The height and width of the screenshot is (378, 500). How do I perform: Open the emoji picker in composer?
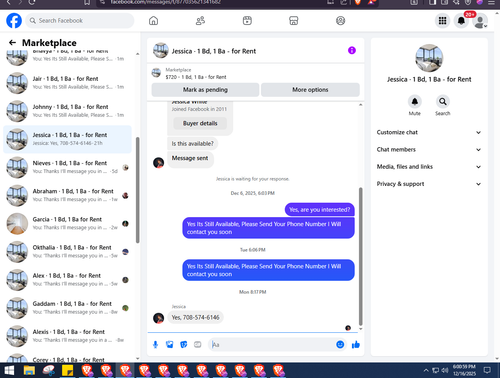340,344
